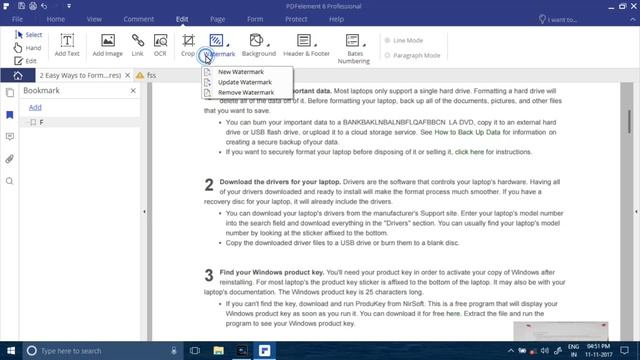Screen dimensions: 640x360
Task: Click the Add bookmark link
Action: click(x=35, y=107)
